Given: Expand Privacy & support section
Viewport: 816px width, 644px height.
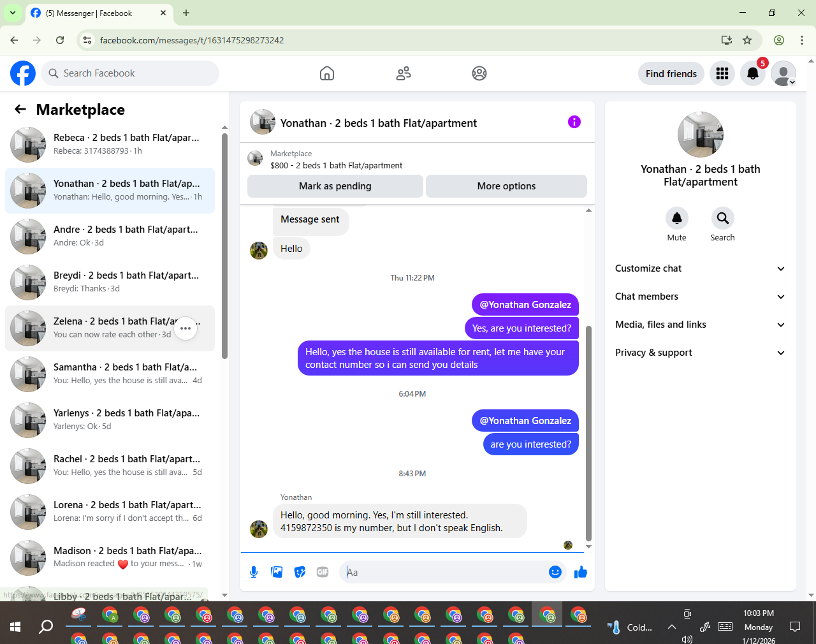Looking at the screenshot, I should [700, 353].
